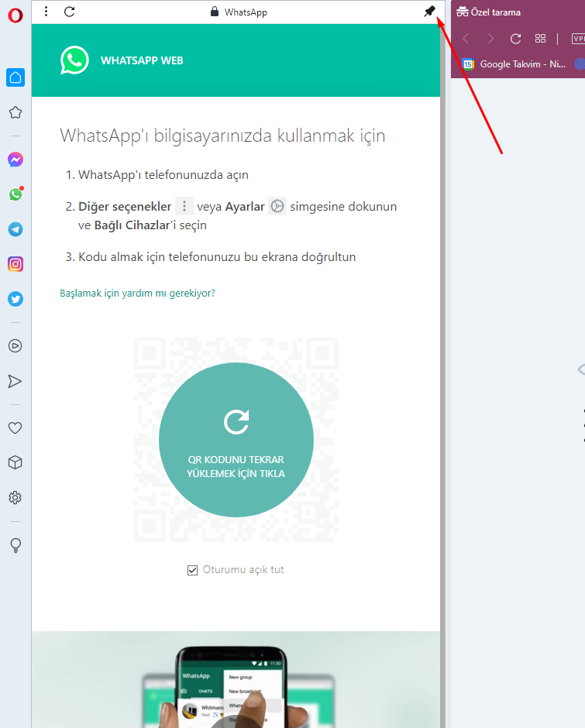The height and width of the screenshot is (728, 585).
Task: Open the WhatsApp panel three-dot menu
Action: tap(46, 11)
